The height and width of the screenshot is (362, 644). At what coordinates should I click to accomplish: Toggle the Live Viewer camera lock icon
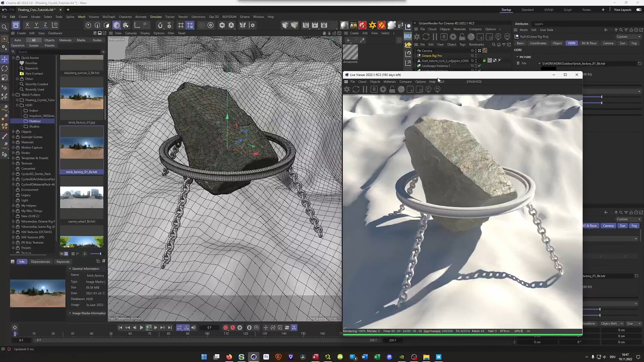[392, 89]
